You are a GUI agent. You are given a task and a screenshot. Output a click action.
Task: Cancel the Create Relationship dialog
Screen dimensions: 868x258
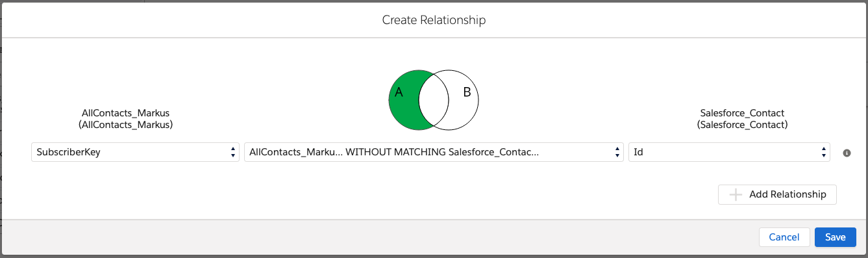[x=784, y=237]
